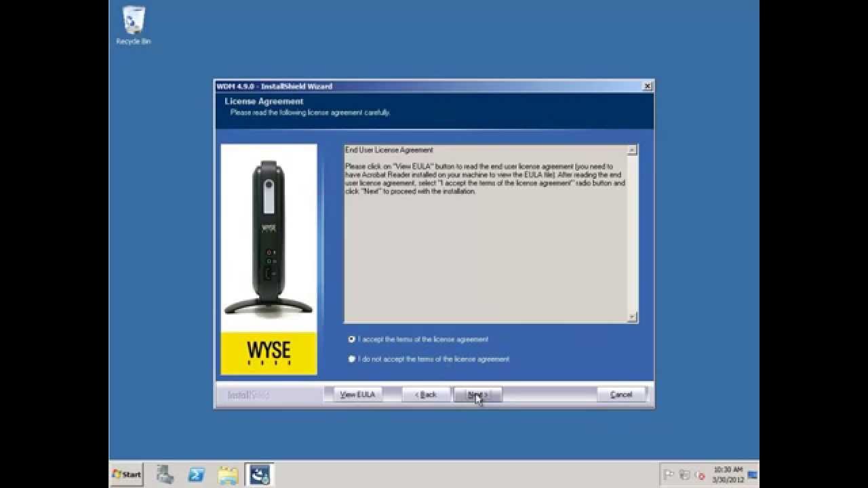Launch PowerShell from the taskbar

[x=197, y=474]
